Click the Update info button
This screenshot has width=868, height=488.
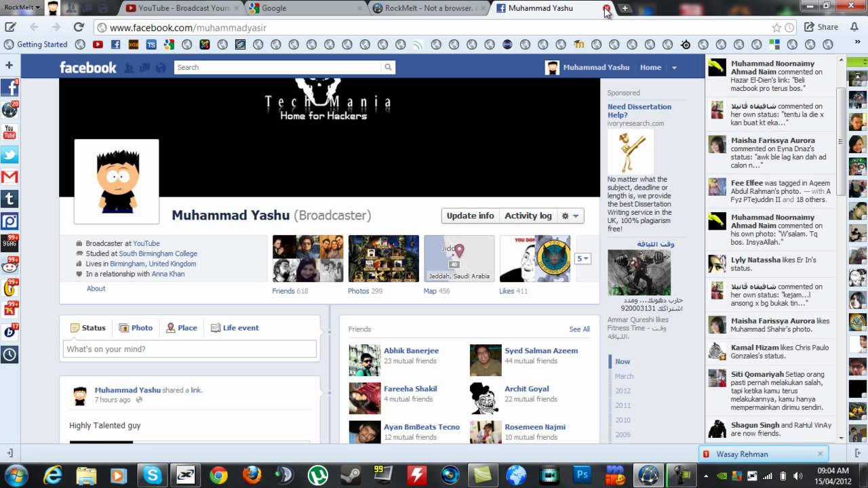pyautogui.click(x=470, y=216)
